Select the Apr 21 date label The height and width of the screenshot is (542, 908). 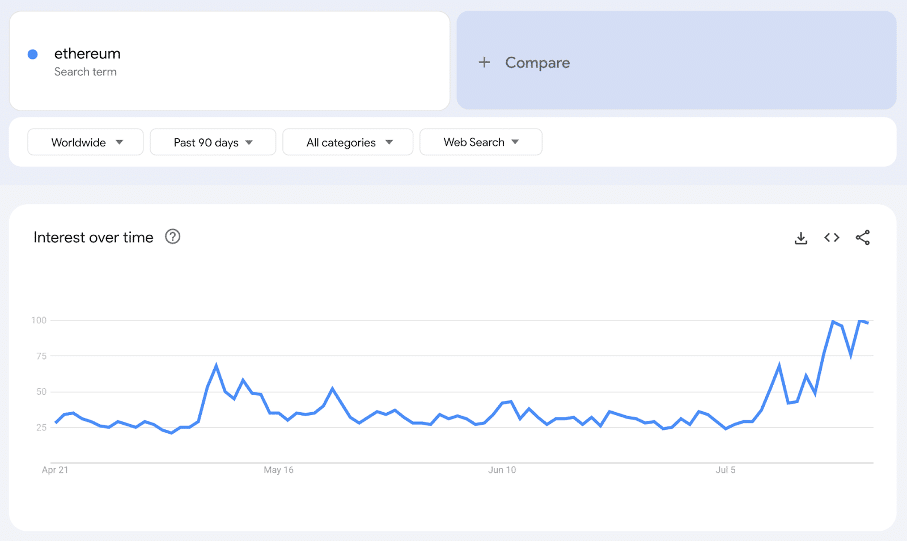click(x=55, y=469)
